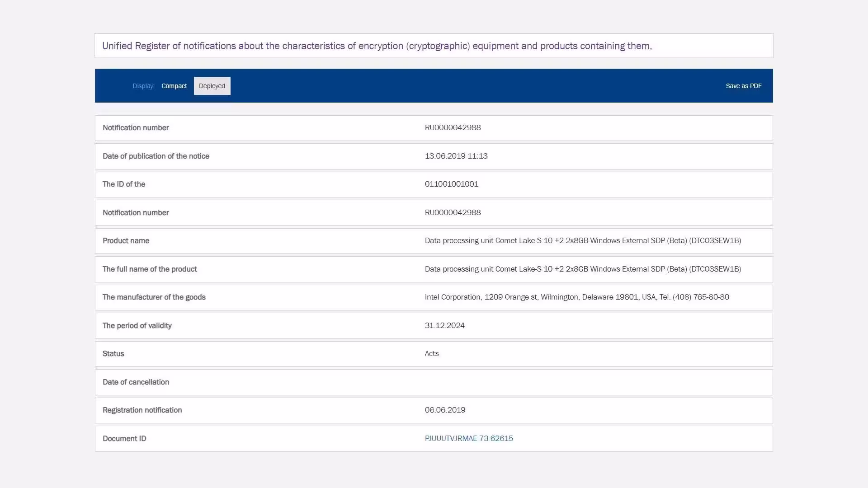Click the second Notification number label
The height and width of the screenshot is (488, 868).
(x=136, y=212)
